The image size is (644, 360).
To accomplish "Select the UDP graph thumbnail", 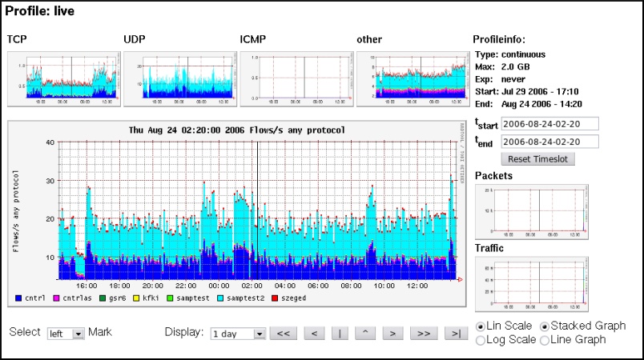I will click(x=179, y=79).
